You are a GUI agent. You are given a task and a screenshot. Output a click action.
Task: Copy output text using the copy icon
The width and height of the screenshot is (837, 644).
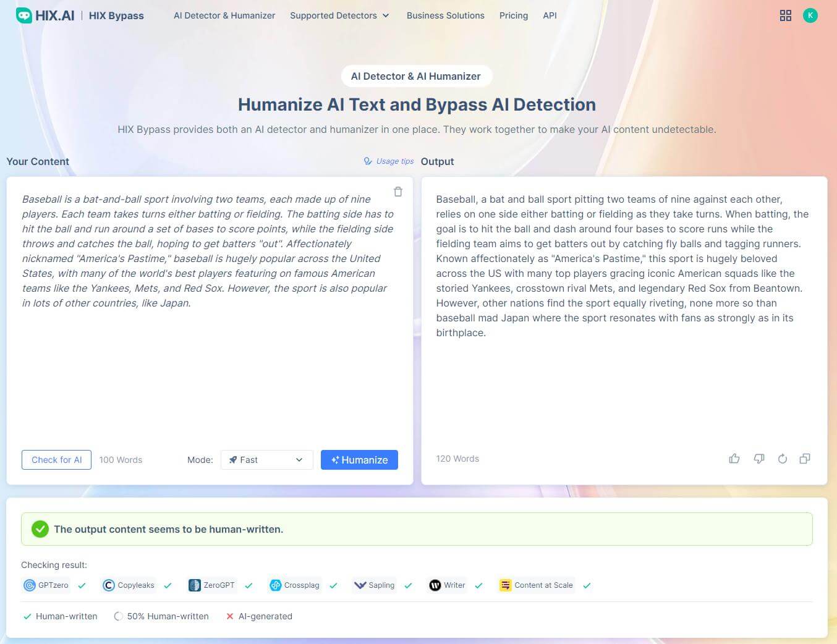coord(805,459)
